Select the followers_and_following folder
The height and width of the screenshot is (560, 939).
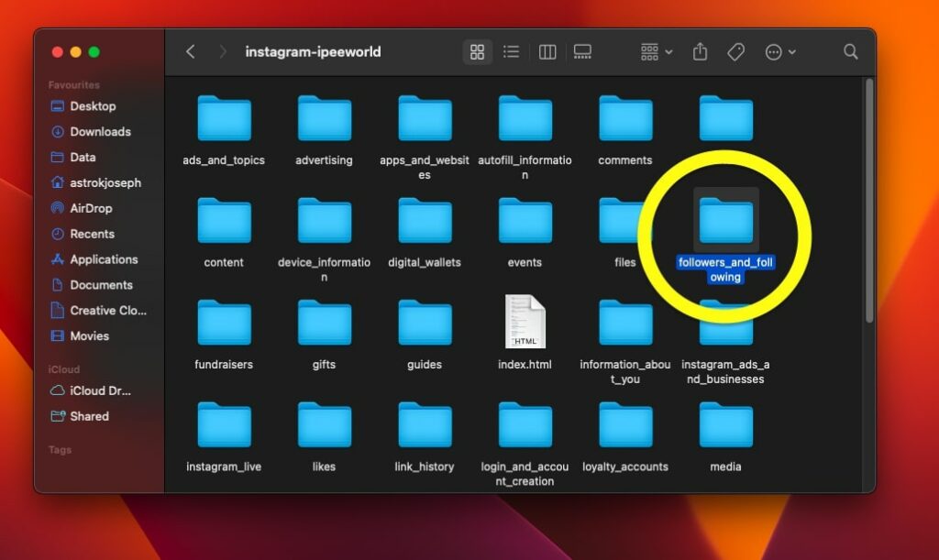click(x=725, y=221)
